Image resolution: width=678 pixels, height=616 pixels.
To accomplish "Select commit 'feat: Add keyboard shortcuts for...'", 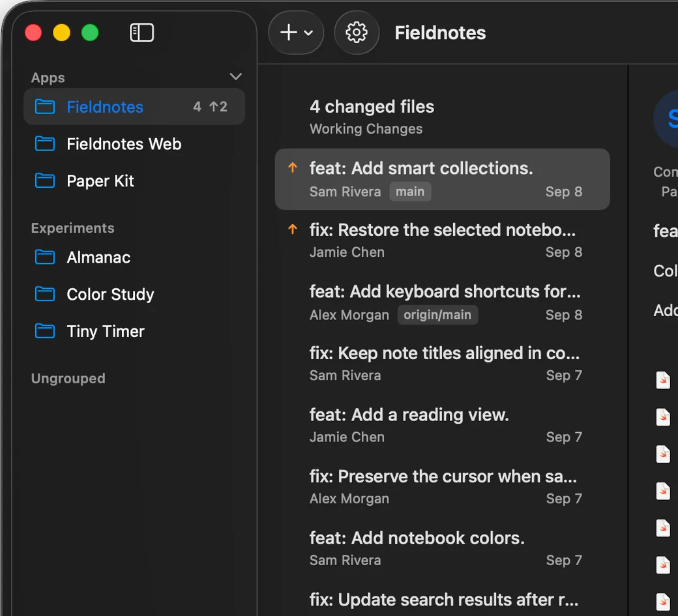I will click(x=443, y=302).
